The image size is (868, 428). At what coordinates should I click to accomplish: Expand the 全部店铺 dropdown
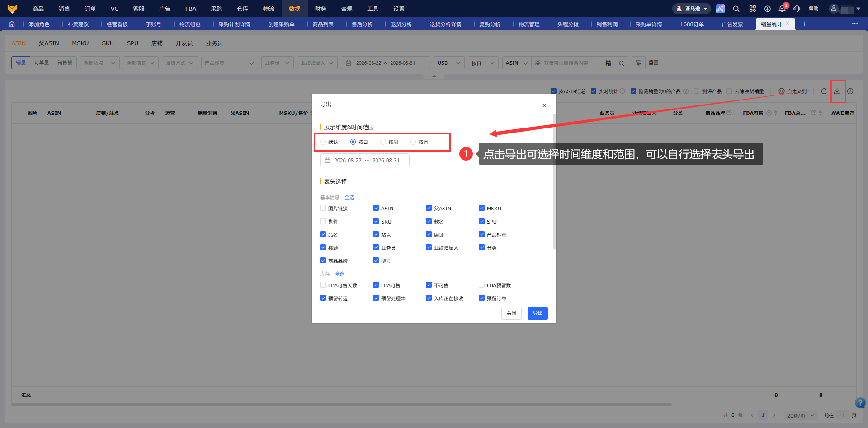pyautogui.click(x=141, y=63)
